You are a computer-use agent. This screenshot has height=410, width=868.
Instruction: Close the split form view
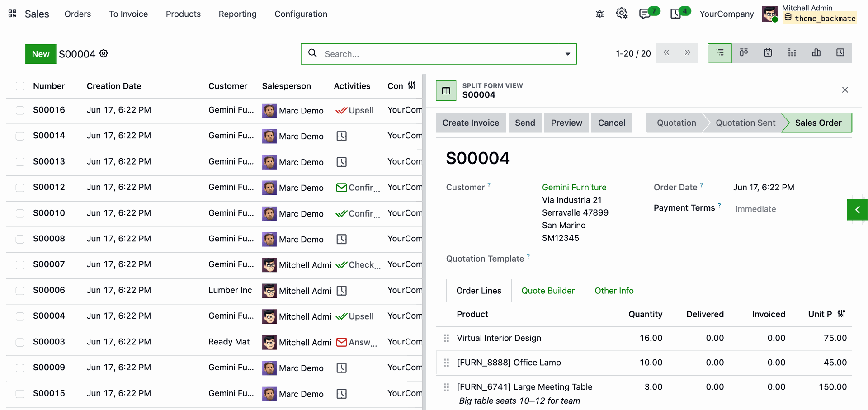[x=845, y=90]
